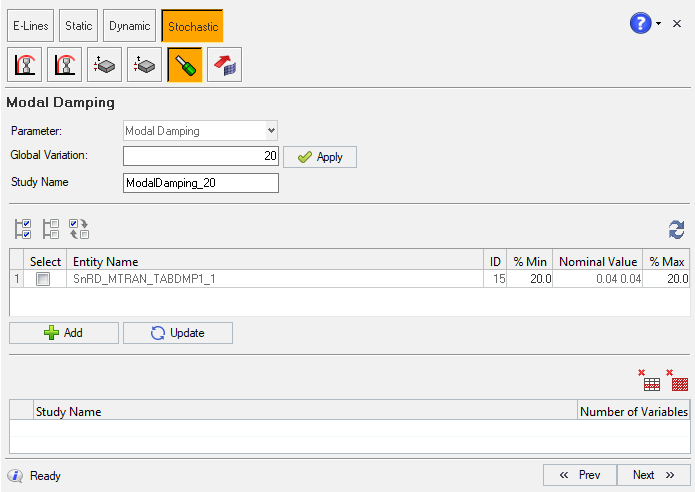The height and width of the screenshot is (492, 695).
Task: Check the SnRD_MTRAN_TABDMP1_1 select checkbox
Action: (43, 279)
